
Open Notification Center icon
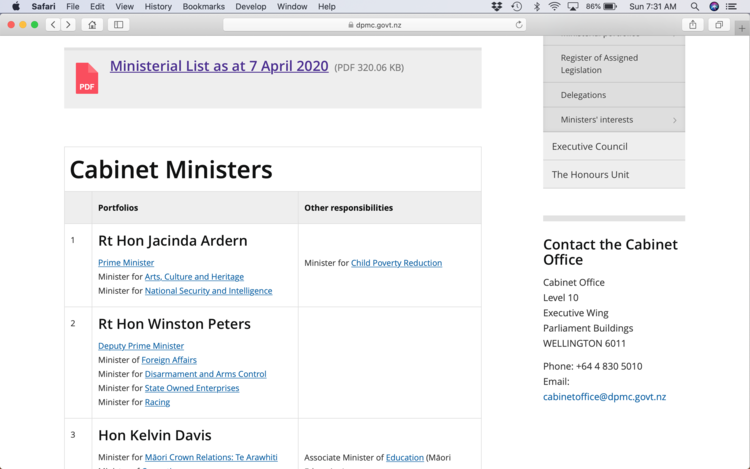point(731,6)
